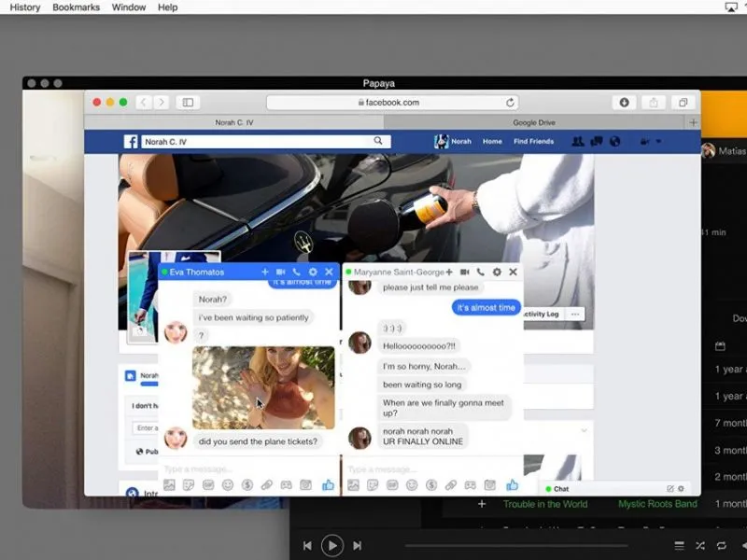Open the Bookmarks menu

click(x=77, y=7)
